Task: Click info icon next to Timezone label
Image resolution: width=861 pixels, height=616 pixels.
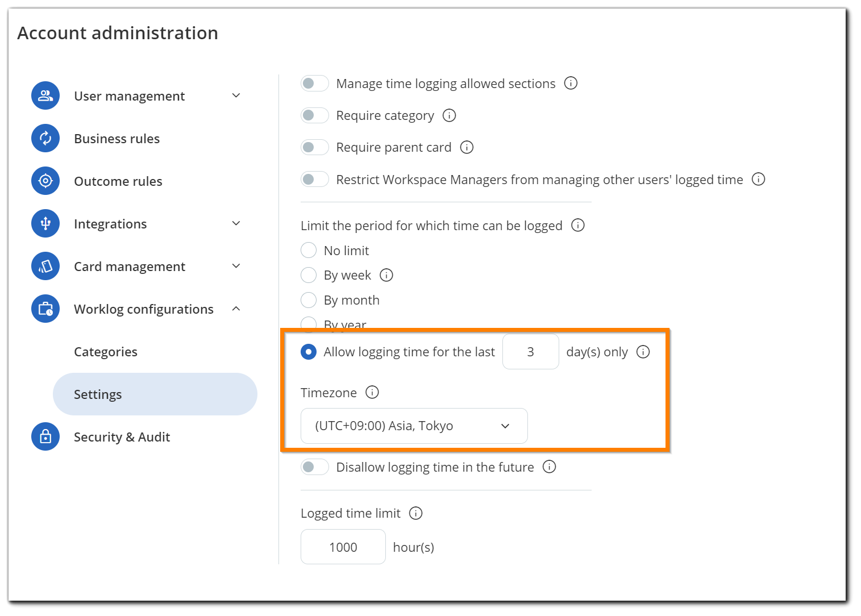Action: click(372, 392)
